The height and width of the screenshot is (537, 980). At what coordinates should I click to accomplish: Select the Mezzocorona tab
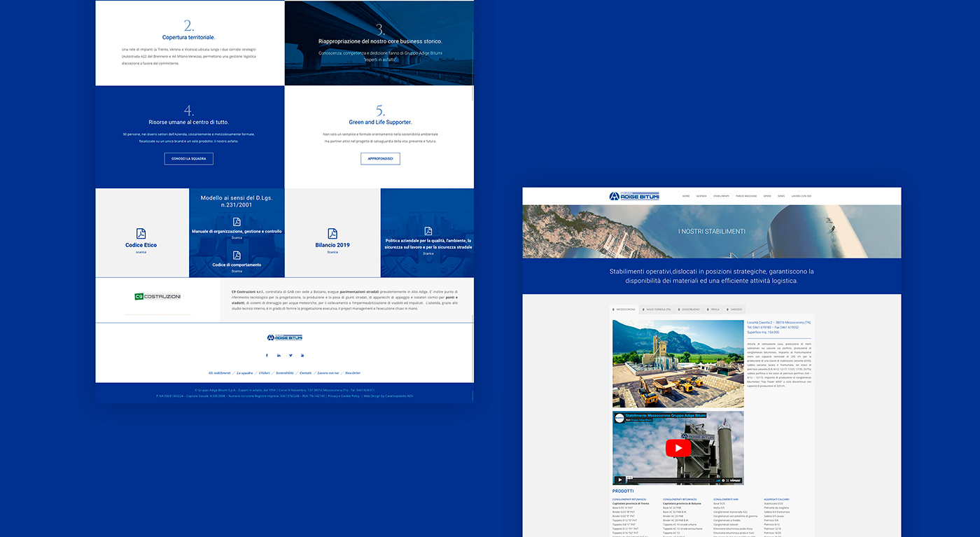[624, 309]
